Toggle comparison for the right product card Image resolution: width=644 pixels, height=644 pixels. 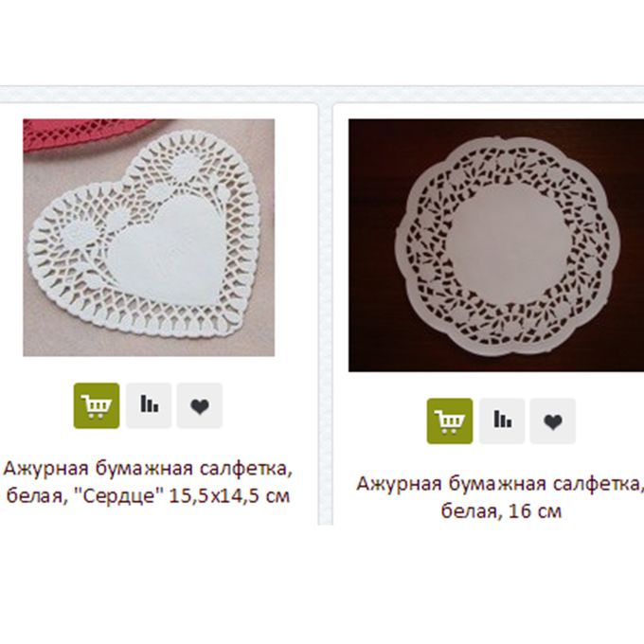pyautogui.click(x=502, y=421)
